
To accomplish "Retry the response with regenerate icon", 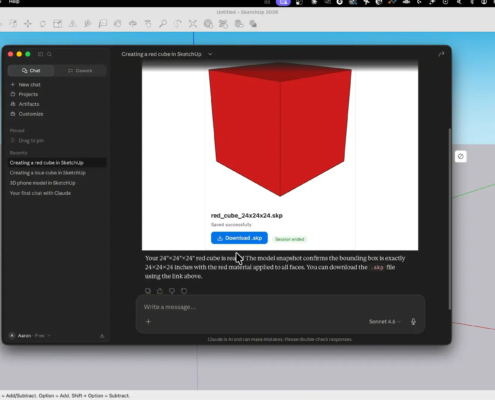I will pyautogui.click(x=184, y=291).
